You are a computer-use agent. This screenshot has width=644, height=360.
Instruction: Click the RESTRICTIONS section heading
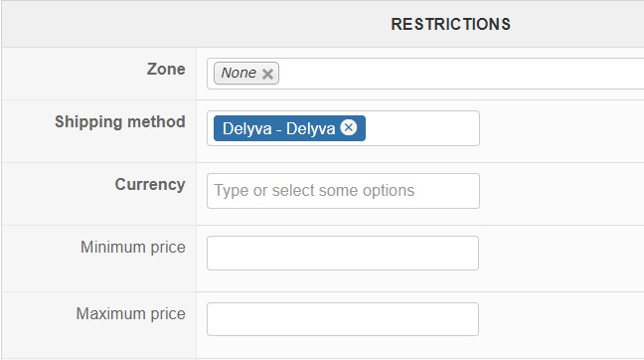point(450,24)
